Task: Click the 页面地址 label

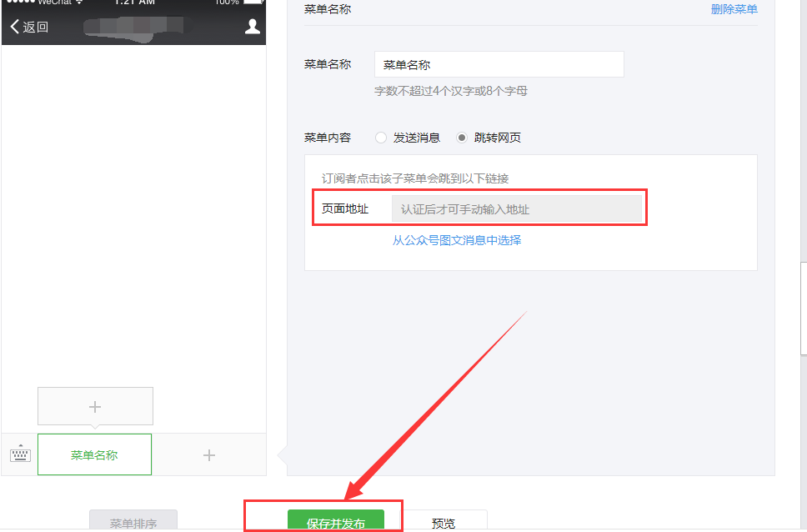Action: click(x=345, y=208)
